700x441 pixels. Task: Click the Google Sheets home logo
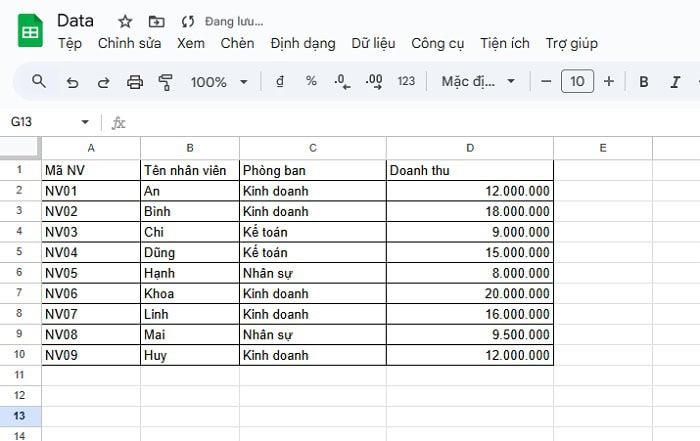tap(29, 32)
